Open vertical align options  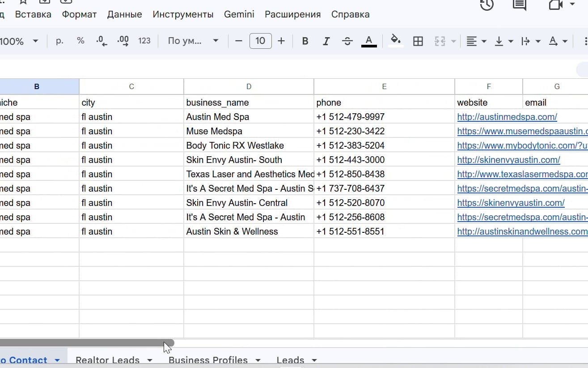point(504,41)
